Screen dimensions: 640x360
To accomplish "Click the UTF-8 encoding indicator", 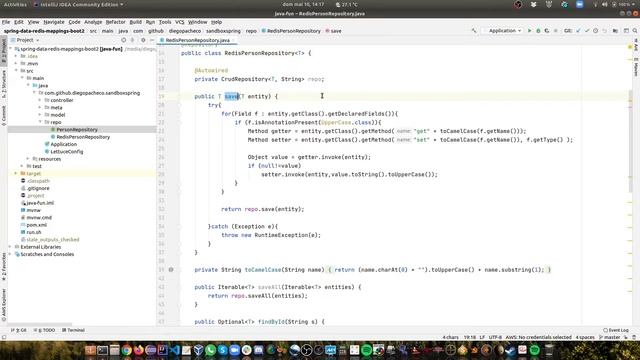I will coord(495,338).
